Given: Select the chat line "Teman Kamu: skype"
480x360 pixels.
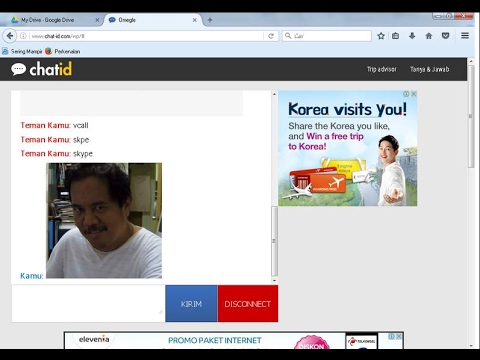Looking at the screenshot, I should pos(56,154).
